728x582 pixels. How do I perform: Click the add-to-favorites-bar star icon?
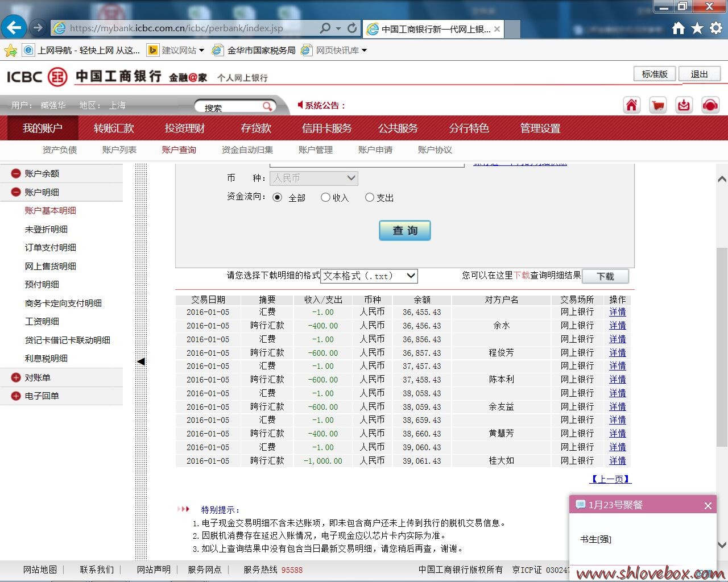(10, 51)
